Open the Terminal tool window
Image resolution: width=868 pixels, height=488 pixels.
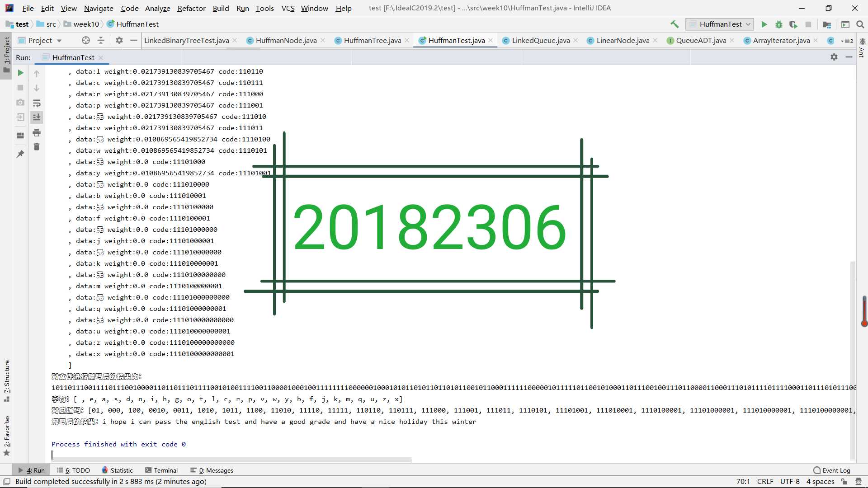pyautogui.click(x=161, y=470)
